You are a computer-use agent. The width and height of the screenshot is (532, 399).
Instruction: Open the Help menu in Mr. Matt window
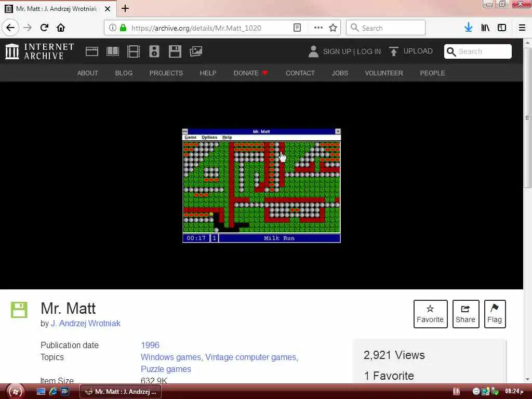(227, 137)
